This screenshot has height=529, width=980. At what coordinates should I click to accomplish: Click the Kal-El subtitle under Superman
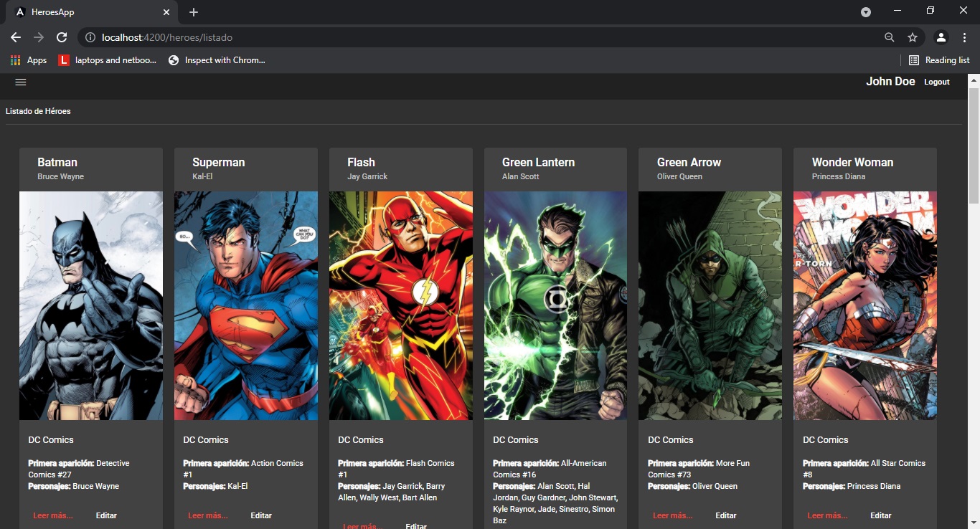(x=202, y=176)
